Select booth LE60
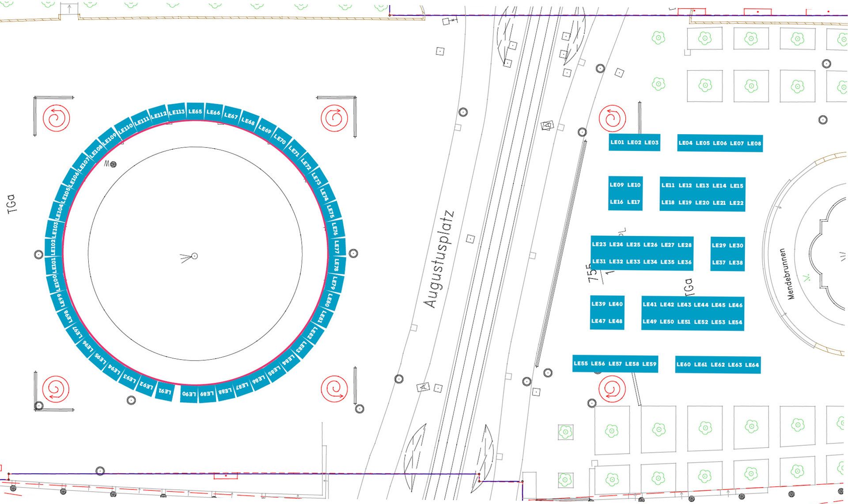 683,365
